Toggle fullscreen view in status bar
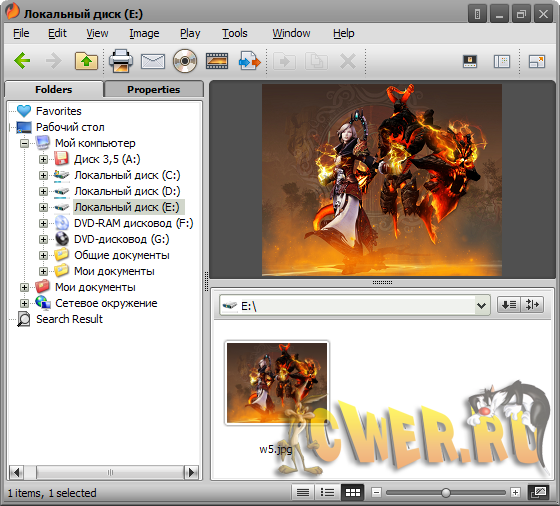560x506 pixels. (x=539, y=493)
